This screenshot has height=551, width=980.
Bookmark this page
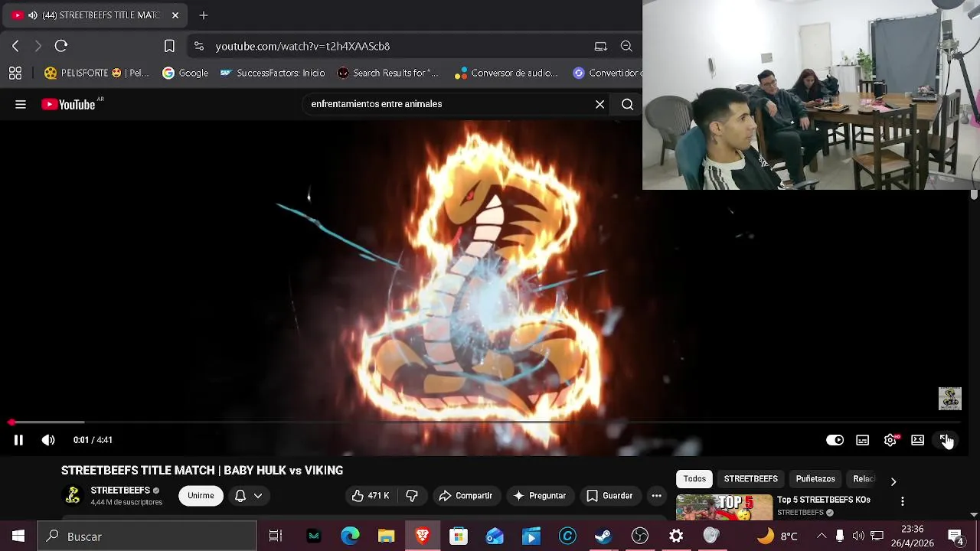tap(169, 46)
